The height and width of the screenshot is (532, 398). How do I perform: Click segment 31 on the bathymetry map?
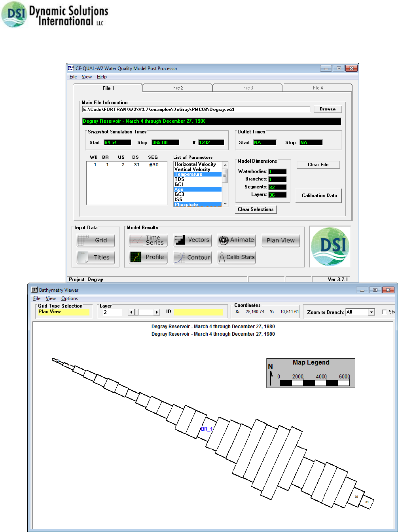click(367, 502)
